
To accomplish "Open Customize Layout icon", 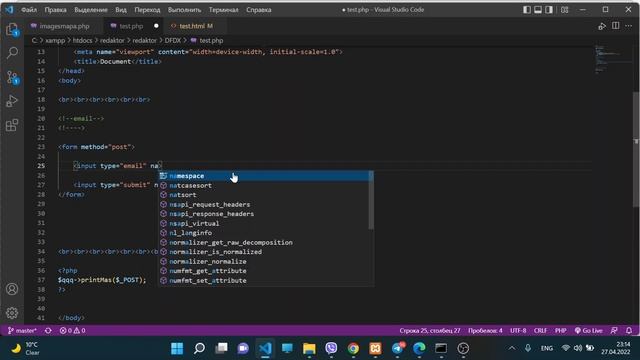I will point(564,9).
